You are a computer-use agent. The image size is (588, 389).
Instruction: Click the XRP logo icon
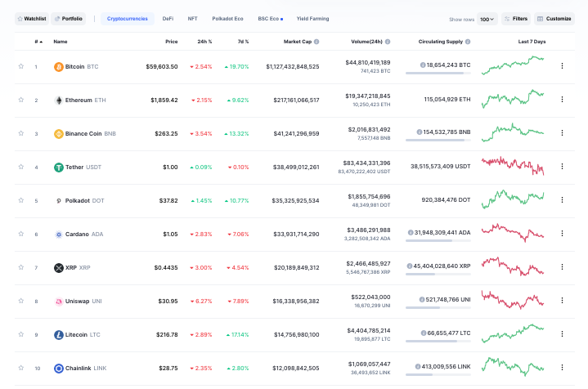58,267
